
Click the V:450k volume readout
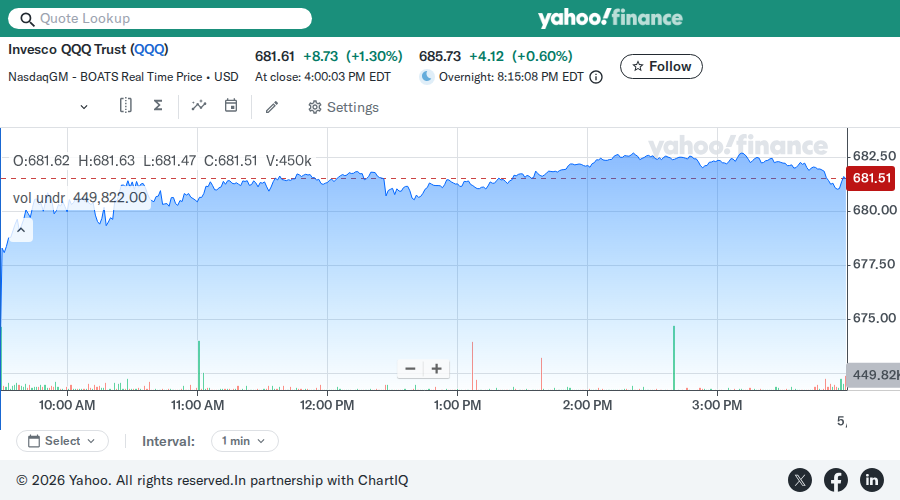tap(289, 161)
